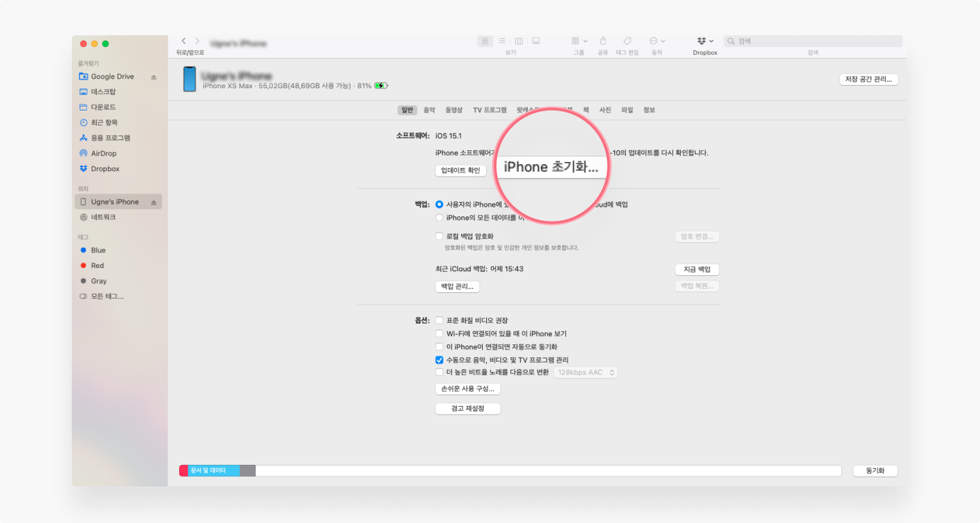The width and height of the screenshot is (980, 523).
Task: Click the 경고 재설정 button
Action: (468, 409)
